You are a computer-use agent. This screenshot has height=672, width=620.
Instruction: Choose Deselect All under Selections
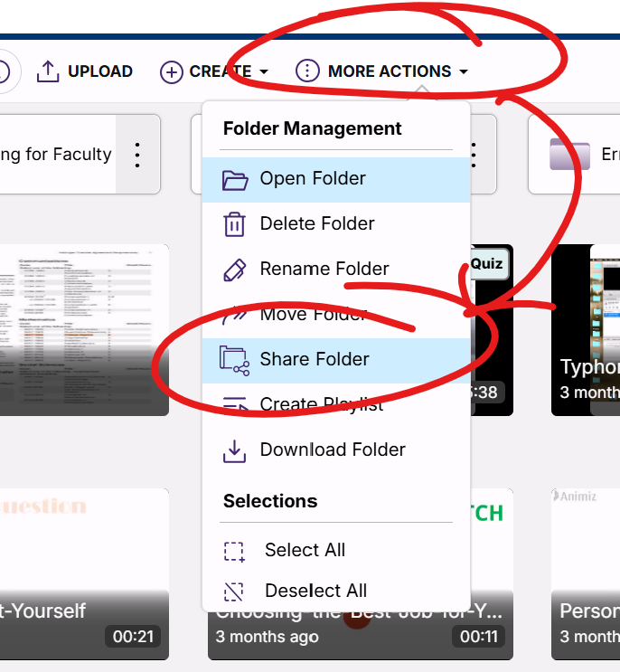point(336,591)
